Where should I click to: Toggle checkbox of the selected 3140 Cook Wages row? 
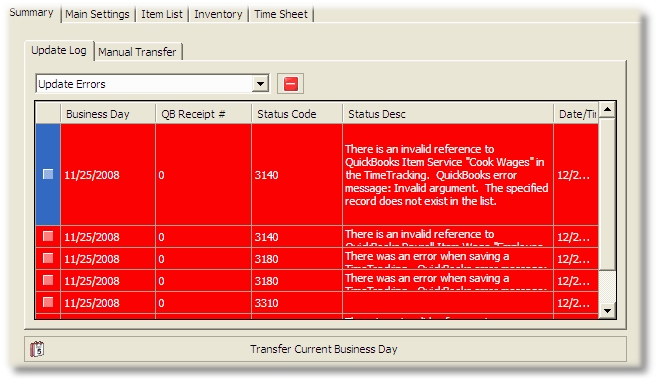pyautogui.click(x=48, y=174)
